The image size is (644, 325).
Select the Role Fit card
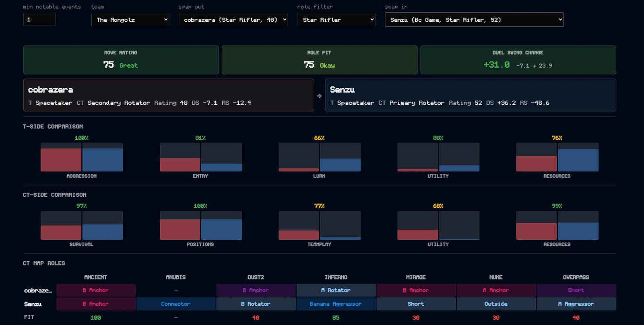pyautogui.click(x=320, y=60)
